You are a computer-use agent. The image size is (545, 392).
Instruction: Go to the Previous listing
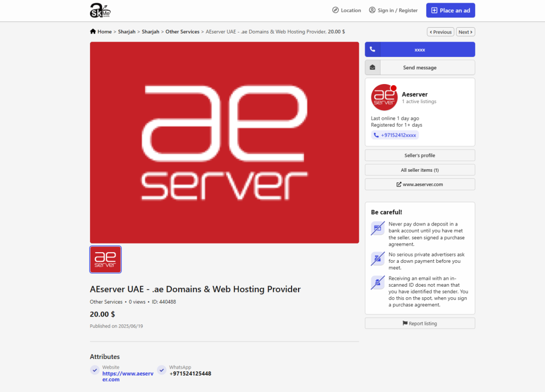coord(441,32)
